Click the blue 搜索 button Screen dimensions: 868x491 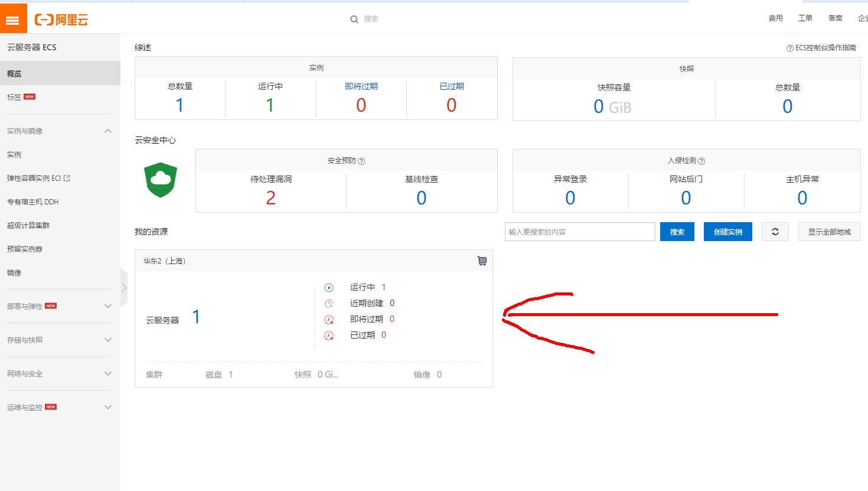pos(677,232)
